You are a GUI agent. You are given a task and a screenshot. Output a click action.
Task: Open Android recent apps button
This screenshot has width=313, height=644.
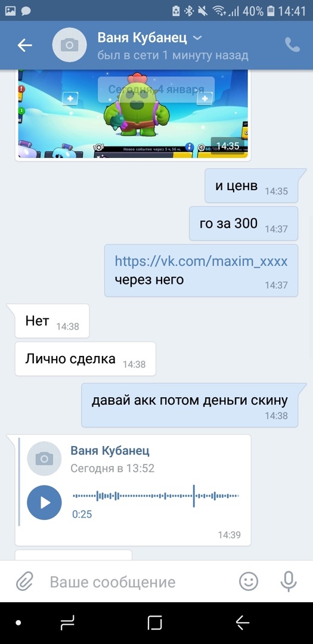click(67, 623)
